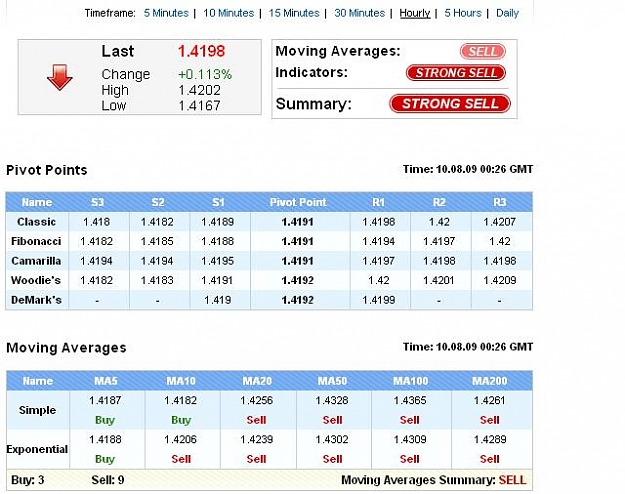Switch to the 10 Minutes timeframe
625x494 pixels.
click(x=228, y=13)
